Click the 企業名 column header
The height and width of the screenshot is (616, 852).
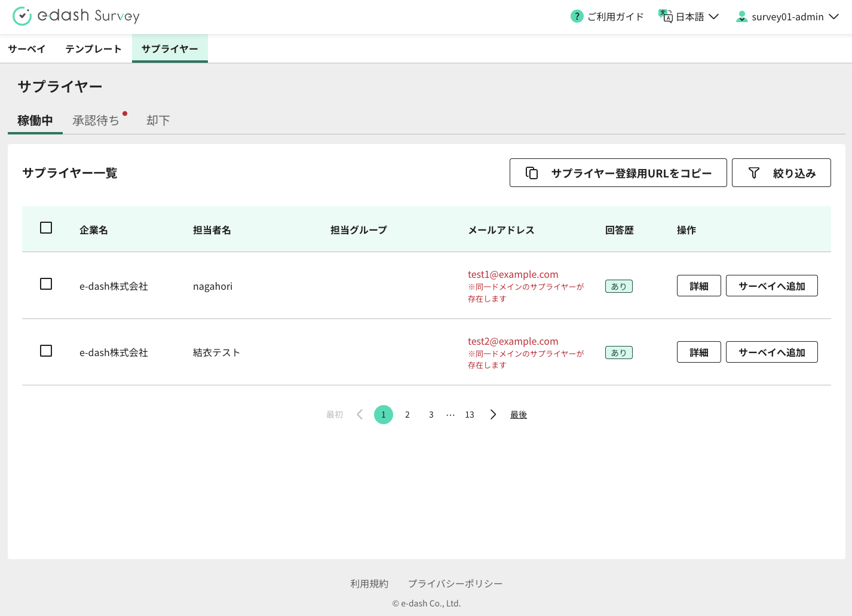pos(94,230)
